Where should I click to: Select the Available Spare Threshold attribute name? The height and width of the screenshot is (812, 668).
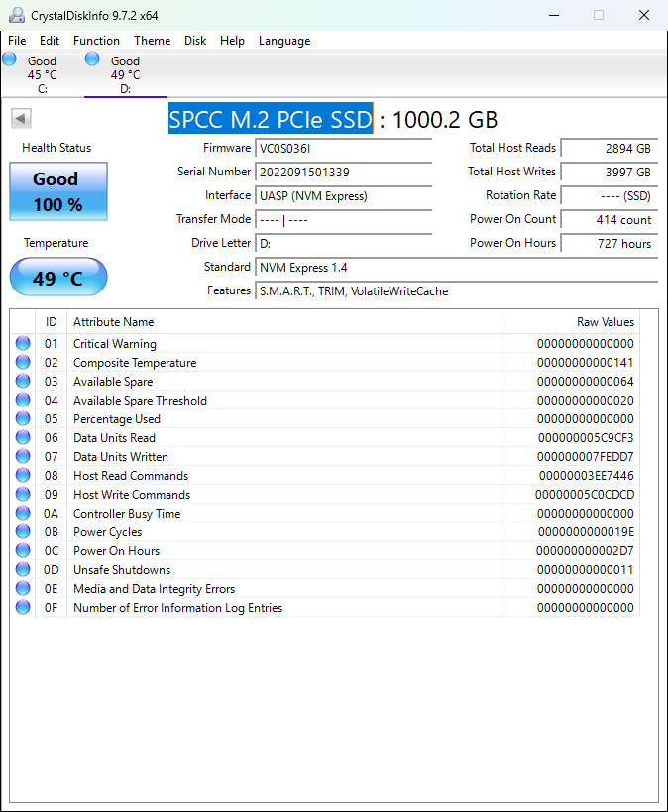[x=140, y=401]
